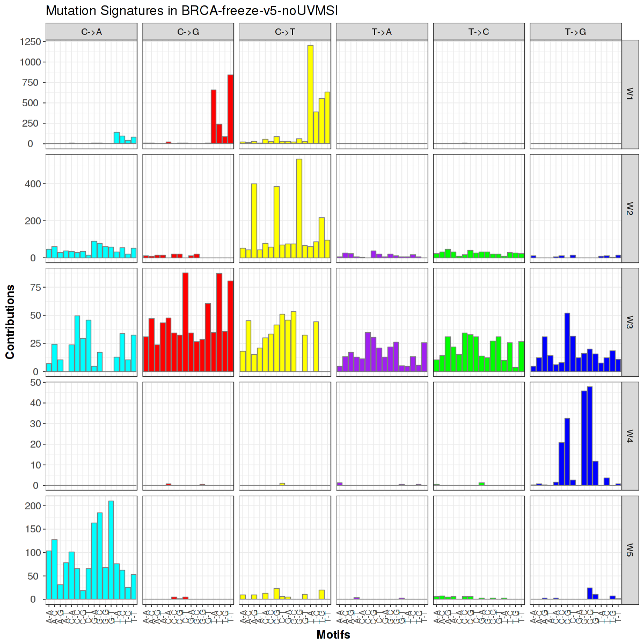Select the Contributions y-axis title
Image resolution: width=644 pixels, height=644 pixels.
pyautogui.click(x=10, y=322)
